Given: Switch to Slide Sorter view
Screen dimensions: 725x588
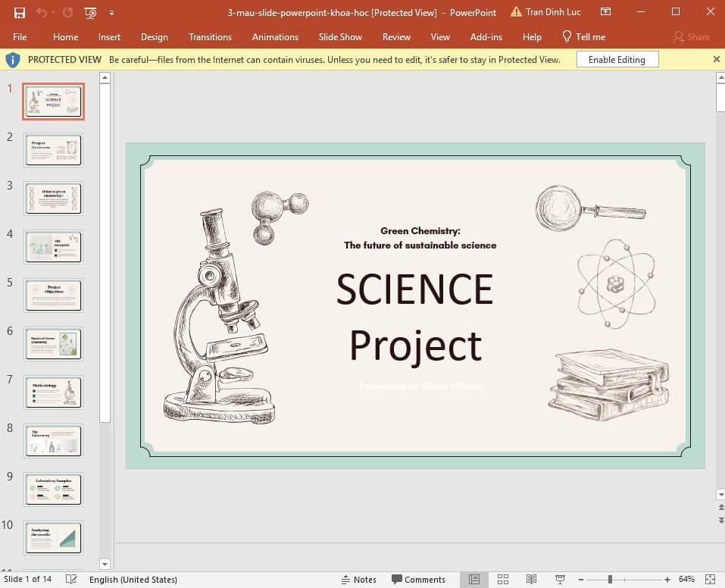Looking at the screenshot, I should [x=503, y=580].
